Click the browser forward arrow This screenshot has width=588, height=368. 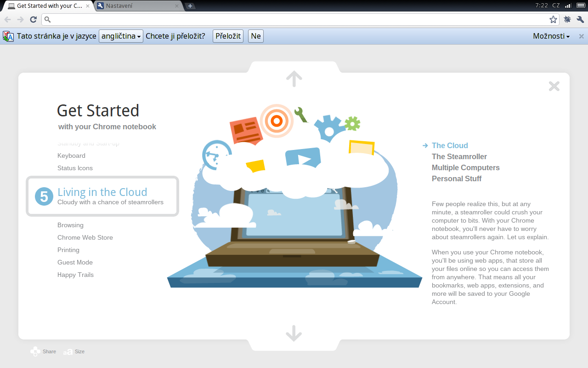pos(20,19)
